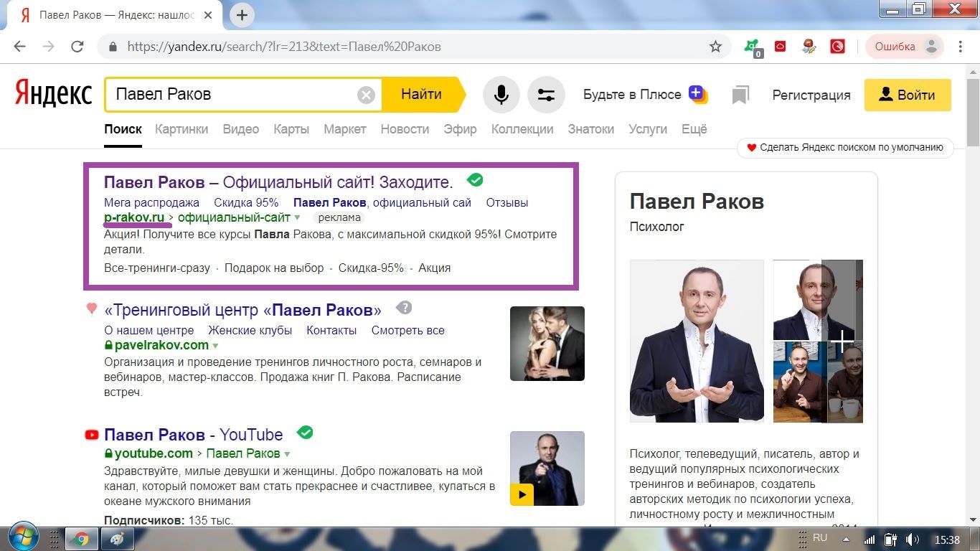This screenshot has height=551, width=980.
Task: Open new browser tab with plus
Action: pyautogui.click(x=242, y=15)
